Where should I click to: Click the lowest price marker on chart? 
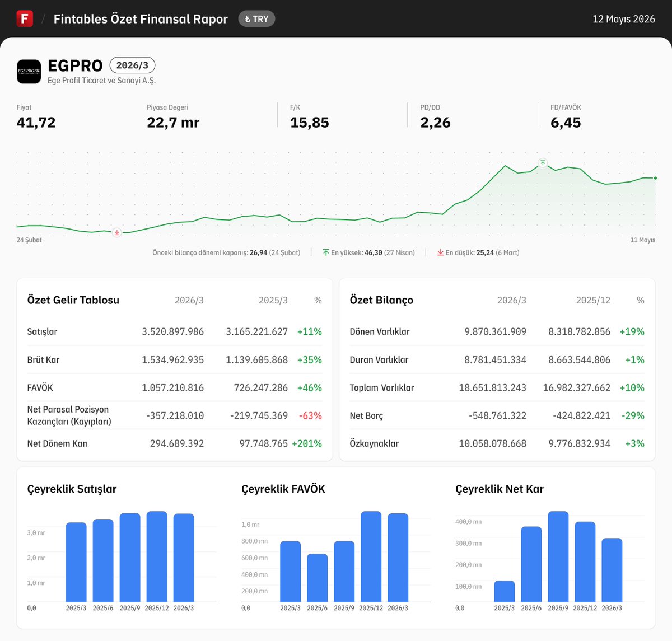tap(116, 232)
